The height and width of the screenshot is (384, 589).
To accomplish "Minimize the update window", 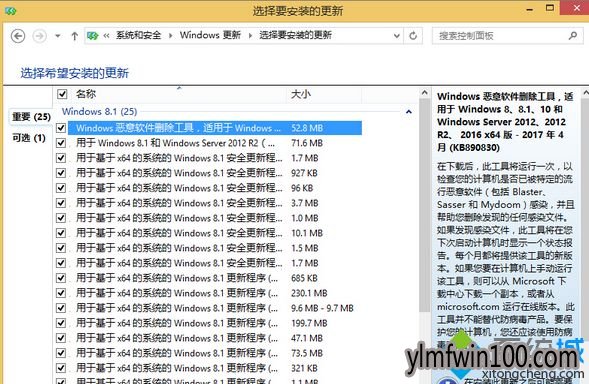I will pos(529,9).
